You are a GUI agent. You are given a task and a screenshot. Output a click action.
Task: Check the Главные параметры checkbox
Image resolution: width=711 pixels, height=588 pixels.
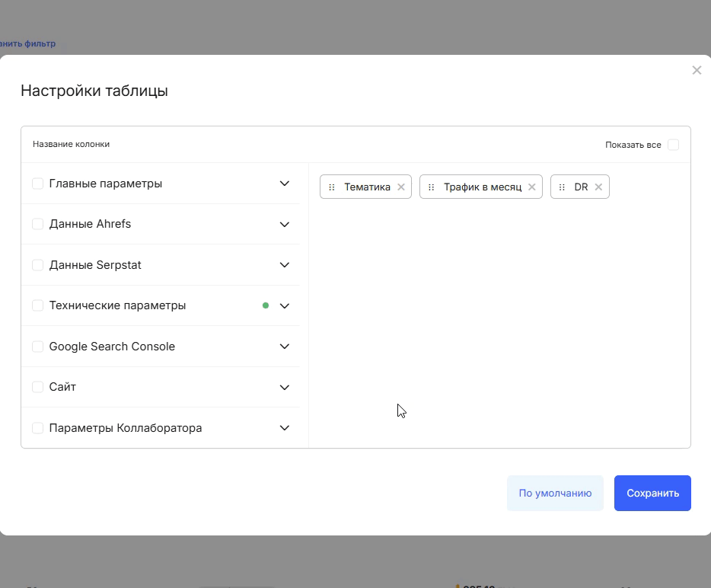(37, 183)
